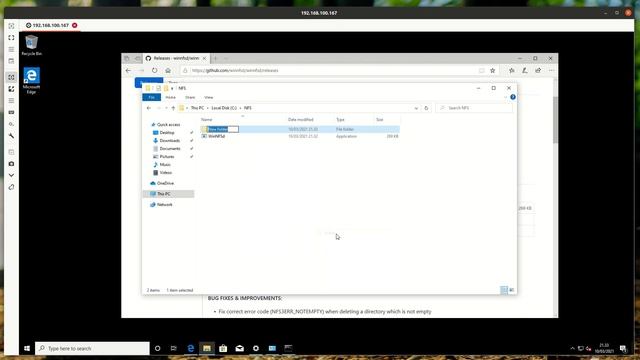Click This PC in the address breadcrumb

(x=197, y=108)
